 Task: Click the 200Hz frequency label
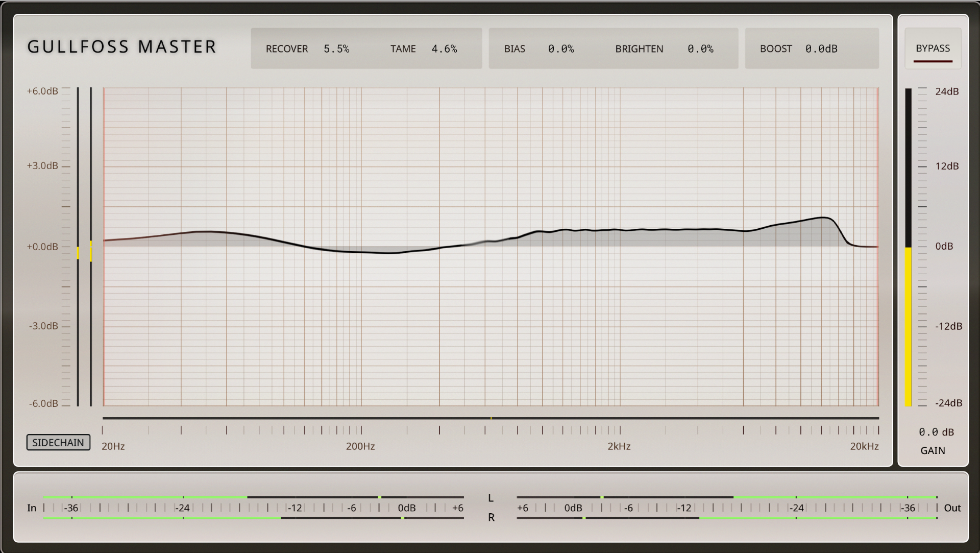pyautogui.click(x=360, y=446)
